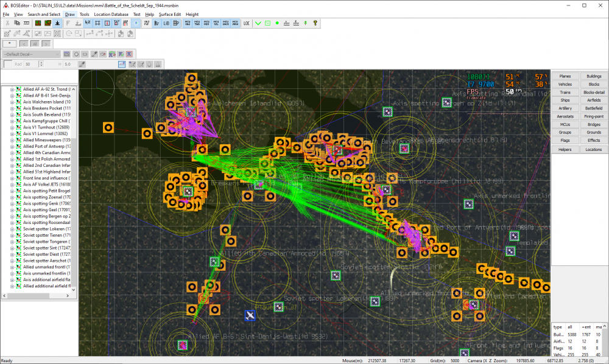The height and width of the screenshot is (364, 609).
Task: Toggle the clock icon toolbar button
Action: tap(136, 23)
